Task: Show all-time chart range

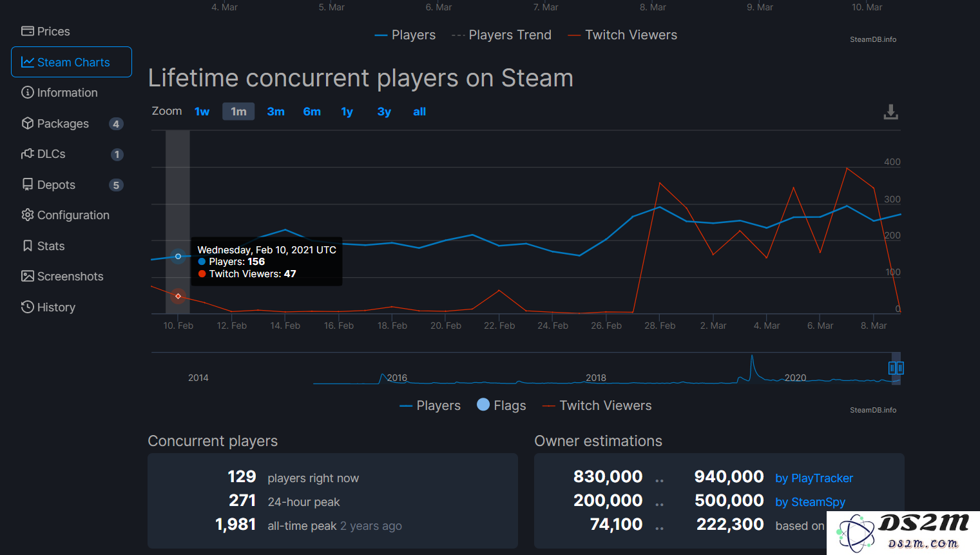Action: pos(419,112)
